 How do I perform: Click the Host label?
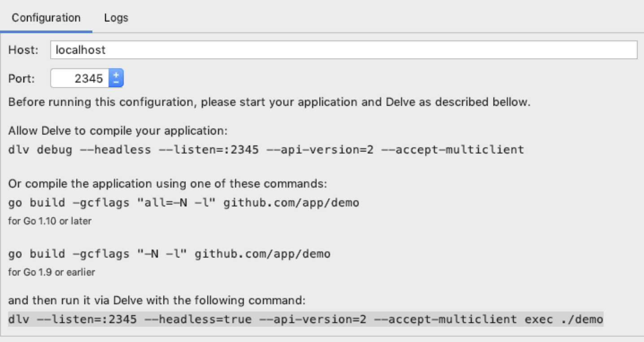click(x=23, y=50)
